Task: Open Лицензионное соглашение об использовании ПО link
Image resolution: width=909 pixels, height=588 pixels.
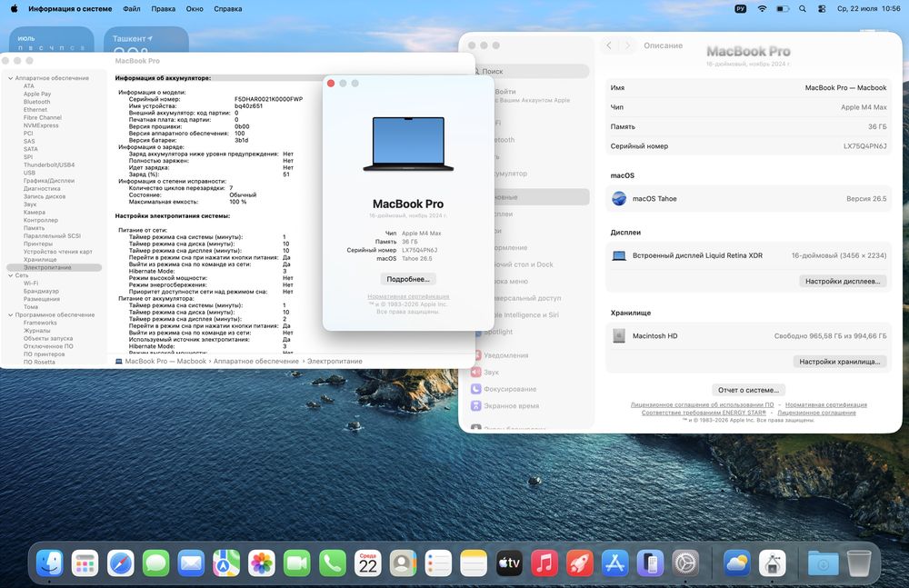Action: click(702, 404)
